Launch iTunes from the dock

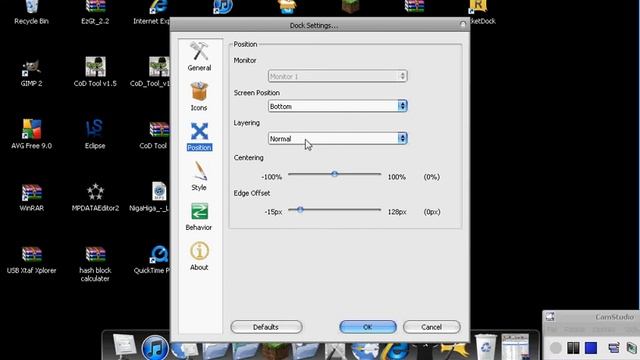click(x=155, y=348)
